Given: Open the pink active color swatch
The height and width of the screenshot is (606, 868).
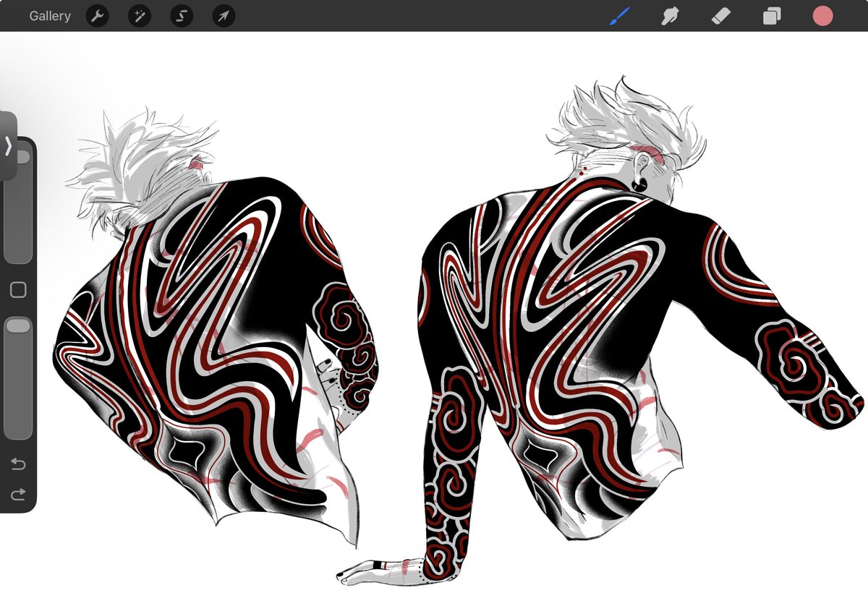Looking at the screenshot, I should pos(822,16).
